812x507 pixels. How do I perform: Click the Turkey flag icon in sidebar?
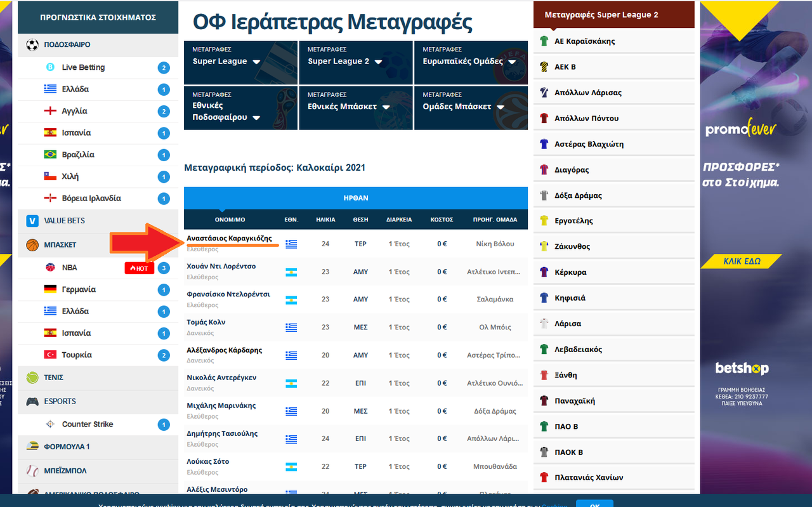click(x=50, y=355)
